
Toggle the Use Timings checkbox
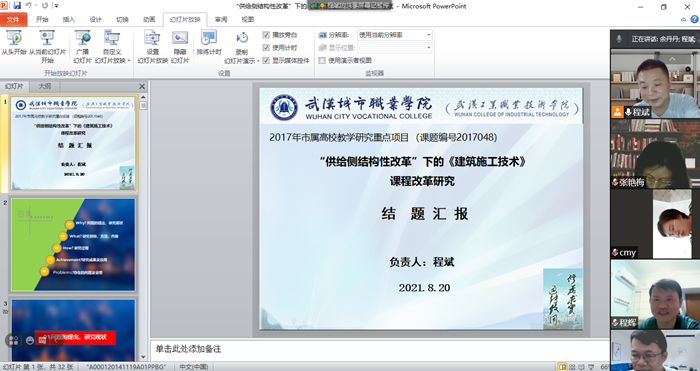coord(266,47)
